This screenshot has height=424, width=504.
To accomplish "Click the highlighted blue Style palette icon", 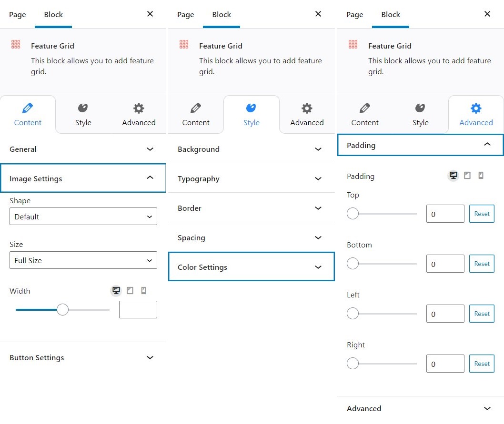I will 251,108.
